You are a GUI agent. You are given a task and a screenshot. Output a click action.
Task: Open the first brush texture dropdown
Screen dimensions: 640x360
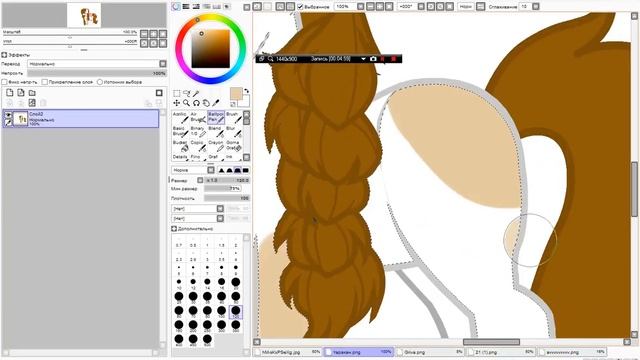point(198,209)
